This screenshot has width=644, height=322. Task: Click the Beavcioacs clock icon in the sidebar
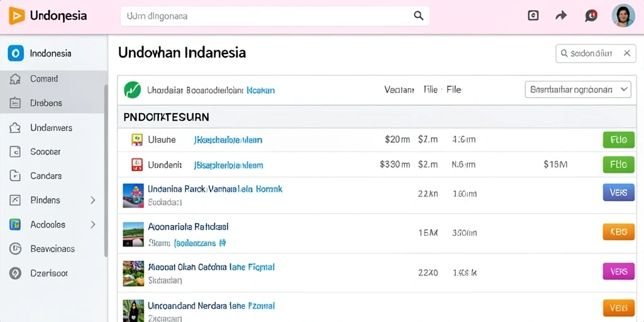[x=15, y=249]
